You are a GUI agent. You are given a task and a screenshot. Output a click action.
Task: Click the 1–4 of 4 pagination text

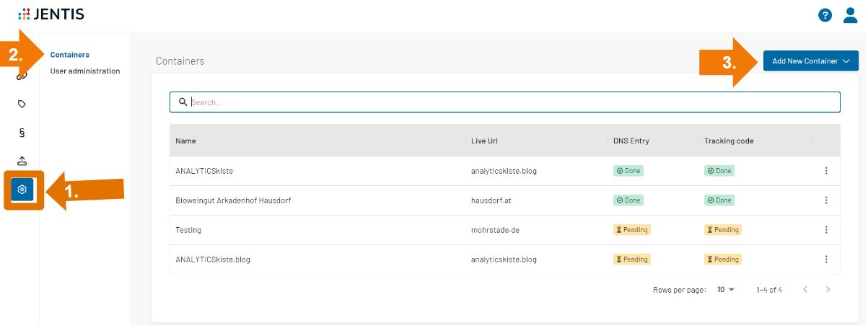click(x=769, y=290)
